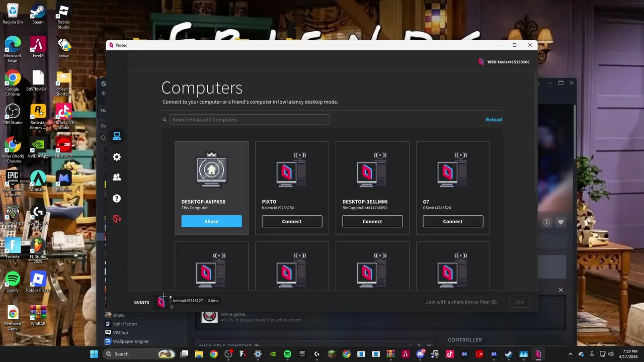
Task: Select the G7 computer thumbnail icon
Action: (x=453, y=170)
